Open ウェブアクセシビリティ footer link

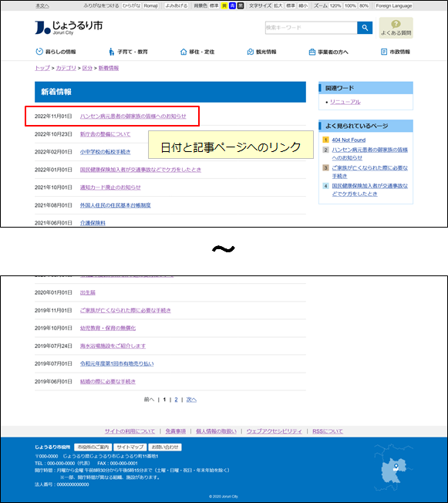pyautogui.click(x=275, y=431)
